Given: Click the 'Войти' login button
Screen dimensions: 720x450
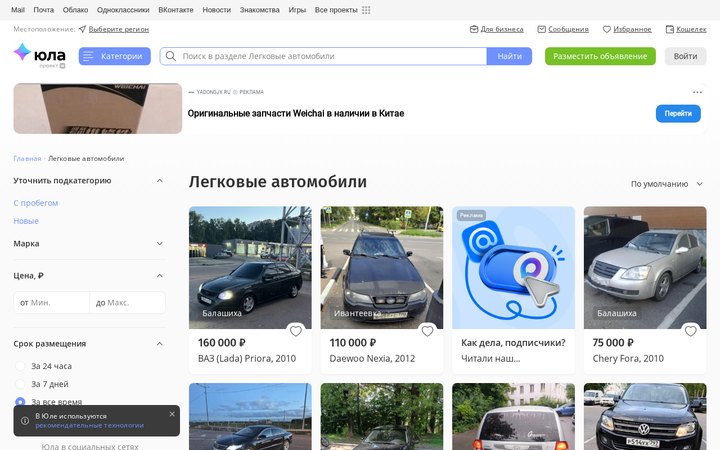Looking at the screenshot, I should click(685, 56).
